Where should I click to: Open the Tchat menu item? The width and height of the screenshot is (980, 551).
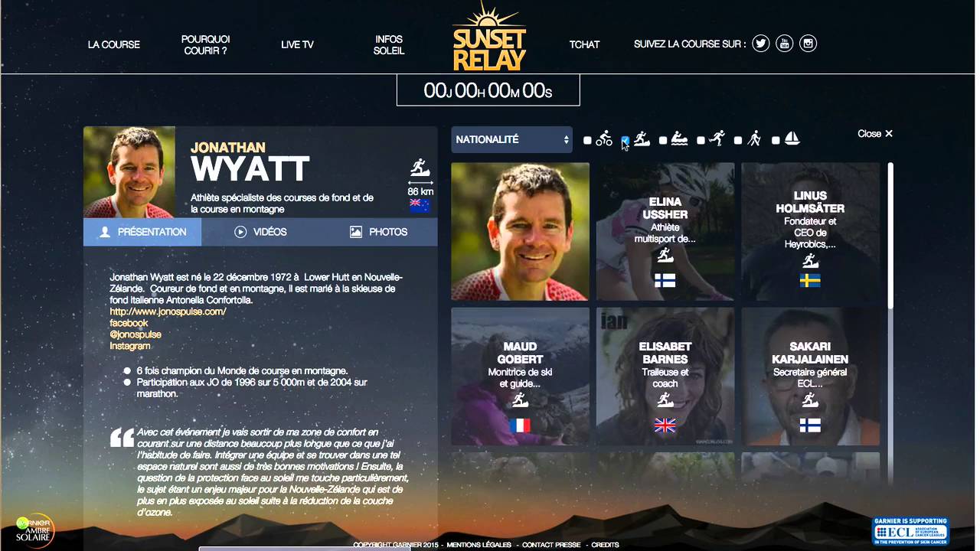coord(584,44)
